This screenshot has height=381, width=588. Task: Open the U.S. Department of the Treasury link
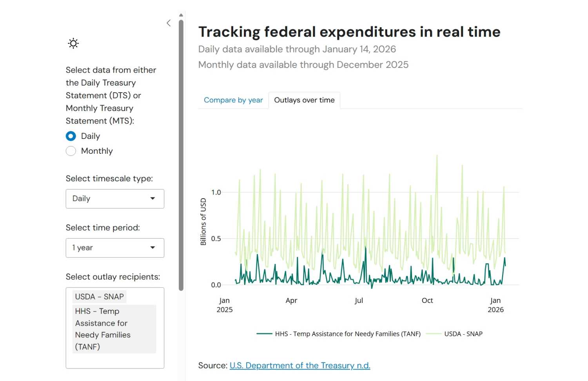pos(299,366)
